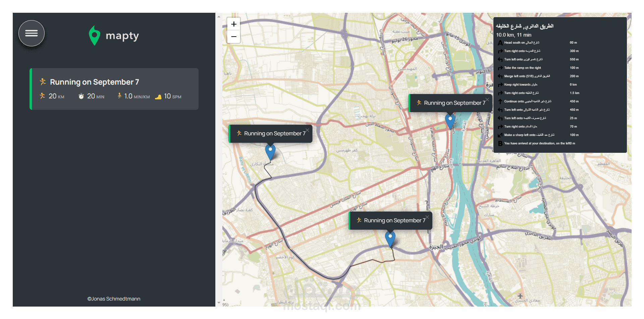The image size is (644, 319).
Task: Select the westernmost blue map marker
Action: (270, 151)
